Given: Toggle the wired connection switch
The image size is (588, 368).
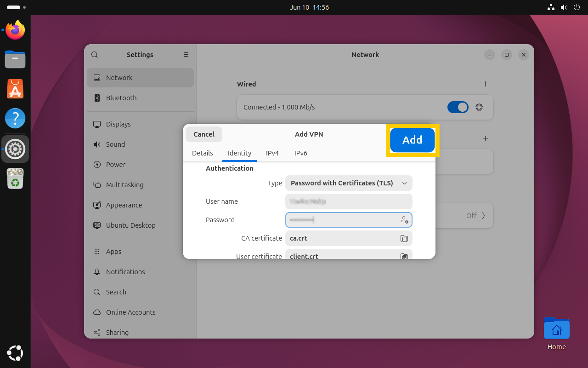Looking at the screenshot, I should tap(458, 107).
